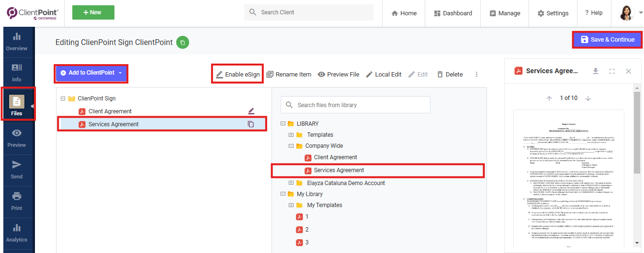This screenshot has width=644, height=253.
Task: Select Services Agreement under Company Wide
Action: [x=339, y=170]
